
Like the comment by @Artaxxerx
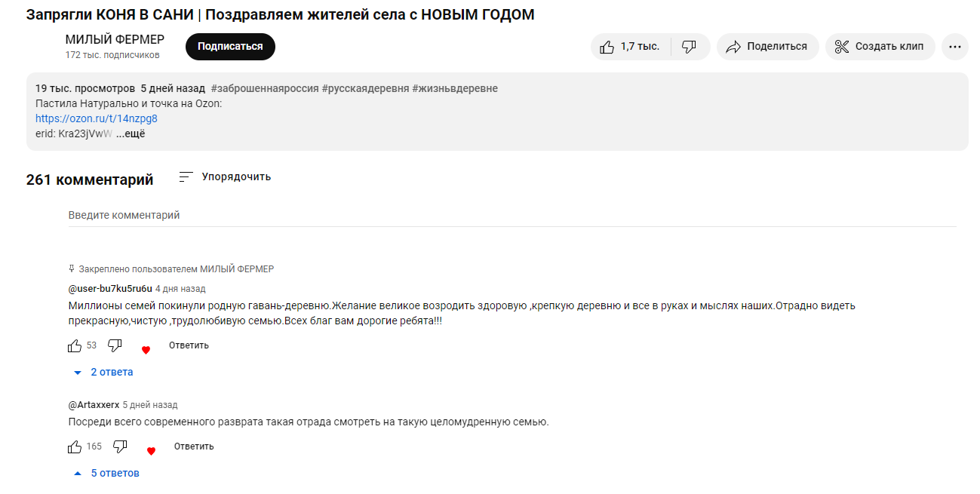coord(75,446)
